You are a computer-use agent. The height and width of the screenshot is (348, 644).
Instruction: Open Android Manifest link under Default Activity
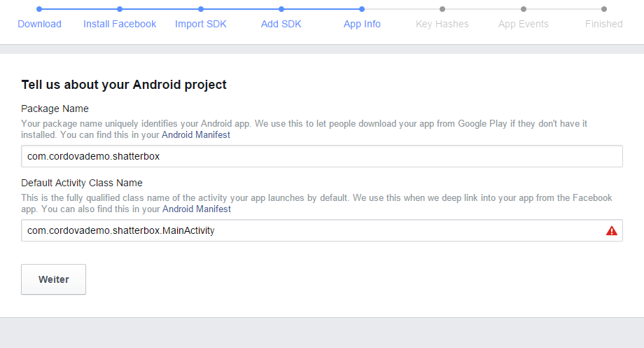click(x=197, y=209)
